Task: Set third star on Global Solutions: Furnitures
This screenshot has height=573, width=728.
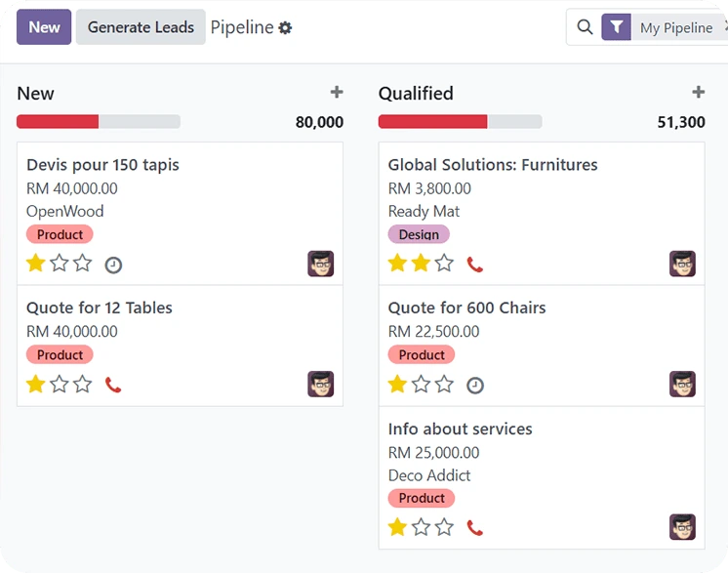Action: coord(444,263)
